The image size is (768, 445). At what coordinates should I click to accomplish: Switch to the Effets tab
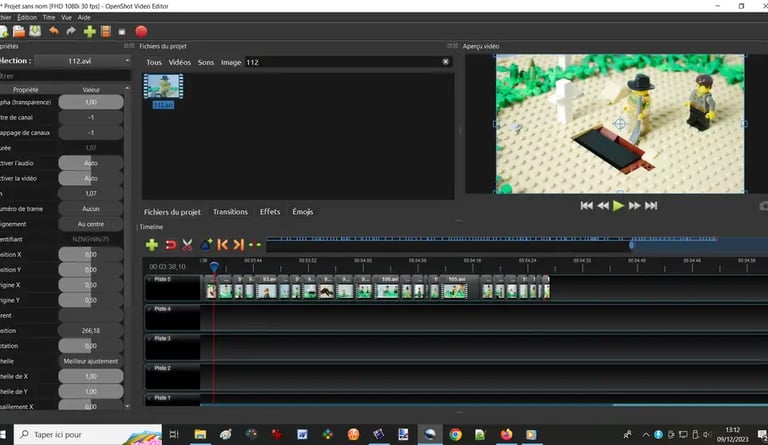270,211
